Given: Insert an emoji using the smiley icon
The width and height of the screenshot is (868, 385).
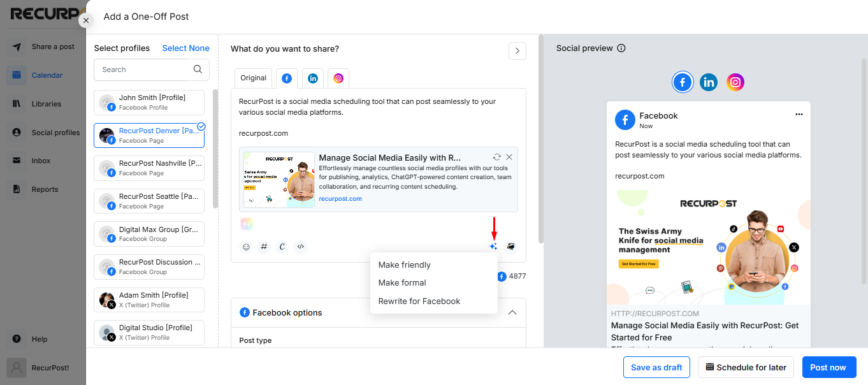Looking at the screenshot, I should 246,247.
